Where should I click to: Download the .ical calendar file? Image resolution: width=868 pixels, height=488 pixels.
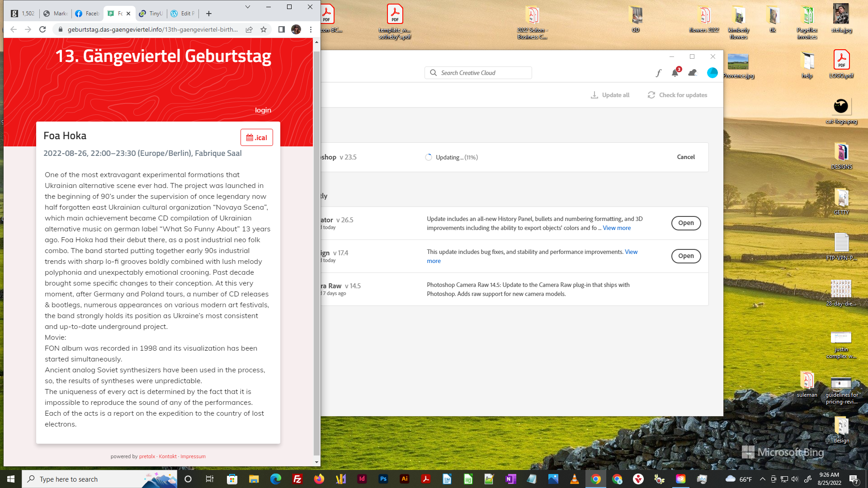tap(256, 137)
